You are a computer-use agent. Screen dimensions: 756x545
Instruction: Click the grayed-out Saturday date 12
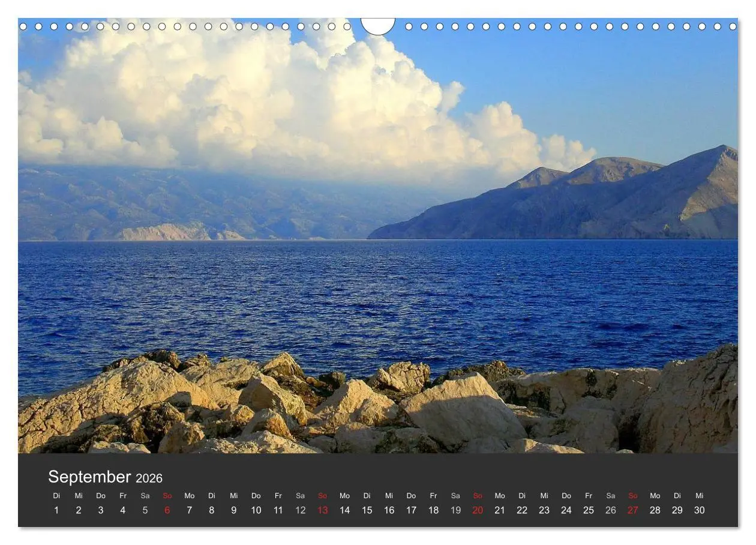pos(300,510)
